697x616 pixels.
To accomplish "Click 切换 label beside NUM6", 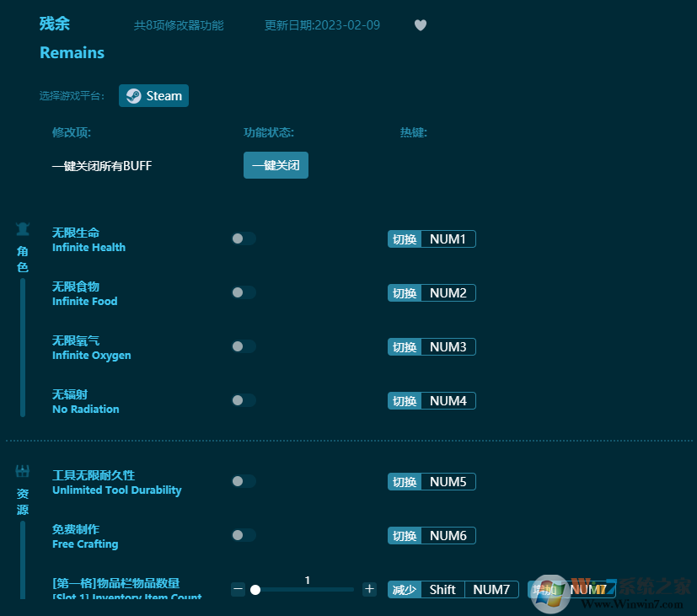I will [x=405, y=536].
